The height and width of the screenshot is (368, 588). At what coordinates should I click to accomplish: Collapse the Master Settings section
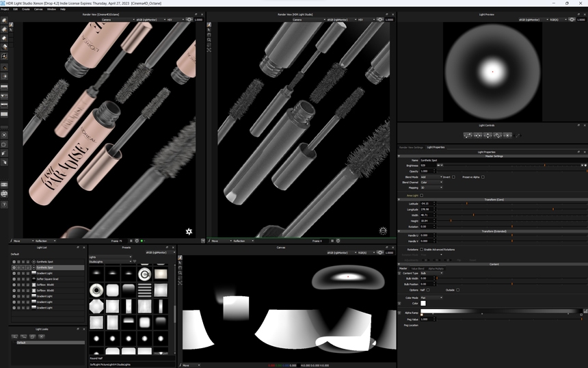[399, 156]
